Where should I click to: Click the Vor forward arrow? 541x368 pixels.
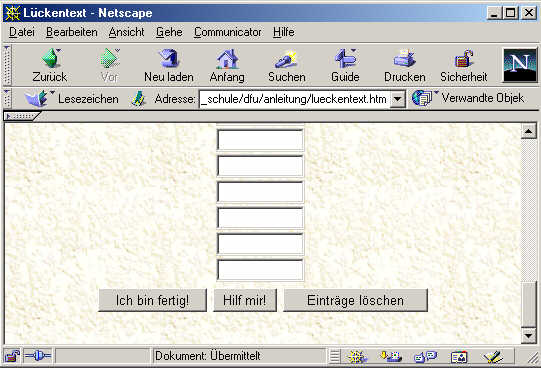coord(110,66)
